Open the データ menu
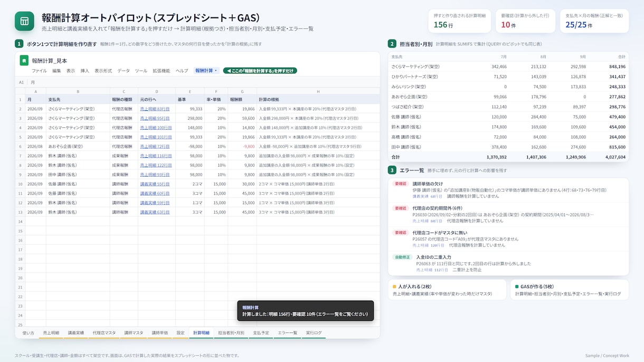644x362 pixels. pos(124,71)
